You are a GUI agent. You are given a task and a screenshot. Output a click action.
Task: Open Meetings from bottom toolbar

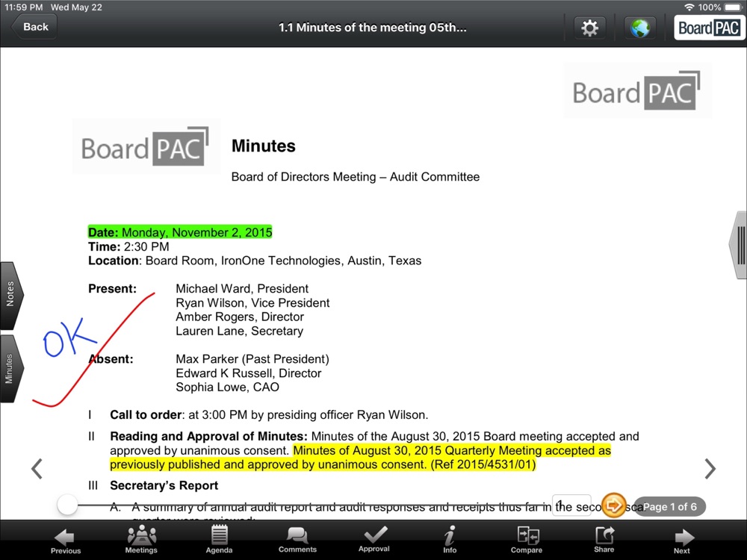coord(141,540)
